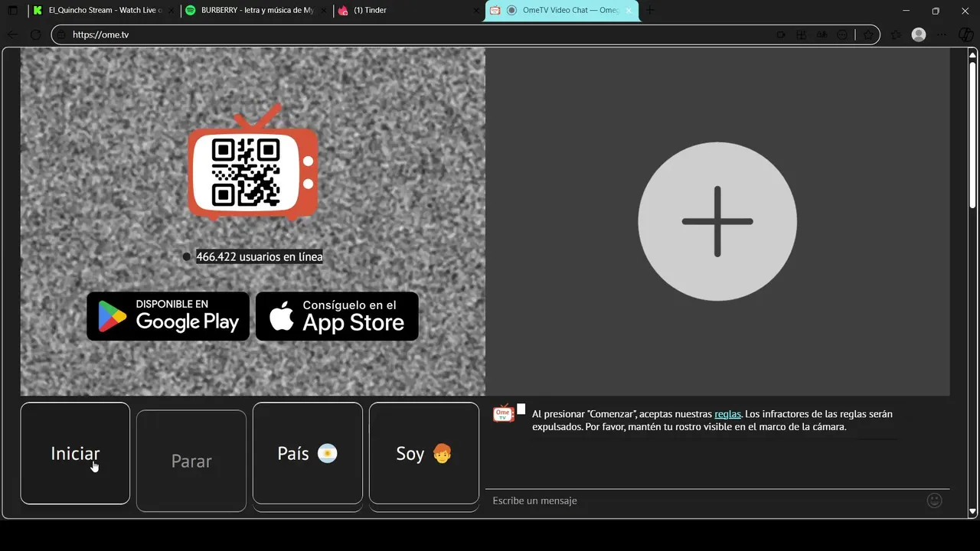Screen dimensions: 980x551
Task: Click the Iniciar button
Action: [75, 453]
